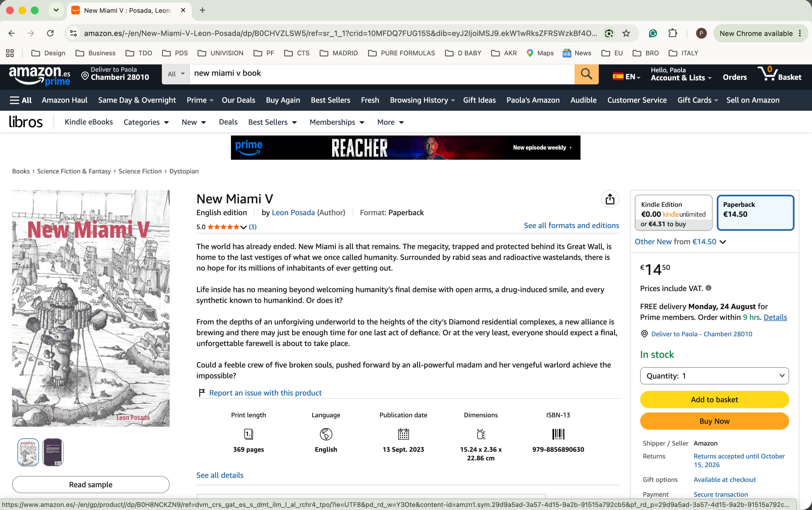
Task: Open Amazon Haul in nav bar
Action: [64, 100]
